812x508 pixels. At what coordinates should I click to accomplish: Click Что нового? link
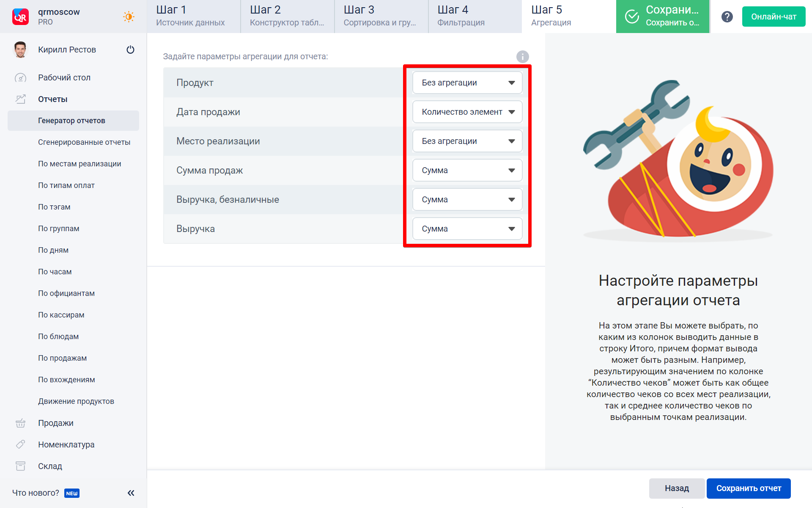pyautogui.click(x=36, y=493)
